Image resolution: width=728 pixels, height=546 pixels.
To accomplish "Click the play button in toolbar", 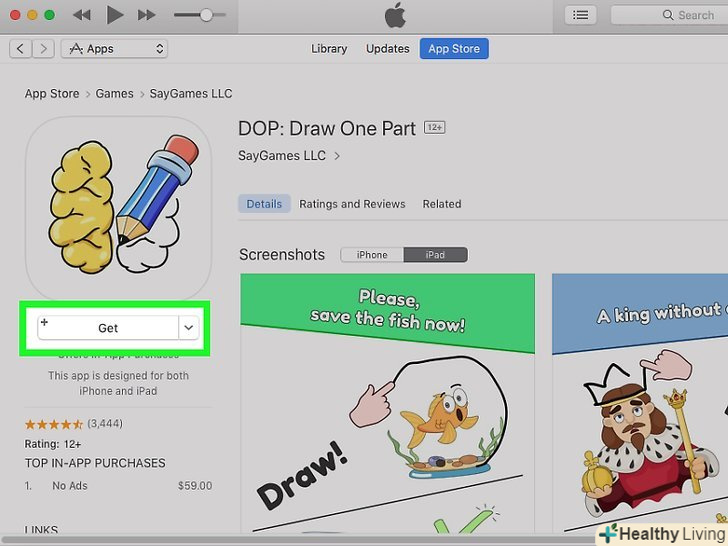I will 114,15.
